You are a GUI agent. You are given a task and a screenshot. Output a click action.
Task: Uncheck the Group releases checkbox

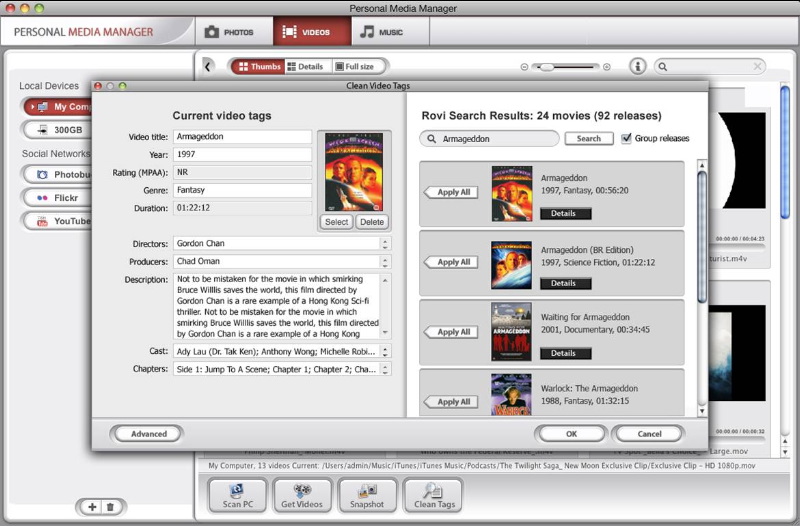[627, 138]
